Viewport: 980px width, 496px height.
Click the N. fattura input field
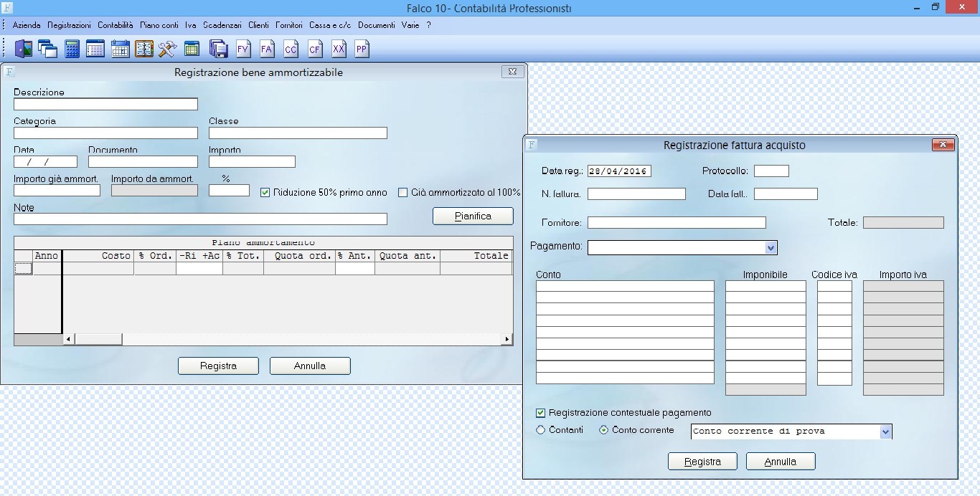[x=636, y=194]
